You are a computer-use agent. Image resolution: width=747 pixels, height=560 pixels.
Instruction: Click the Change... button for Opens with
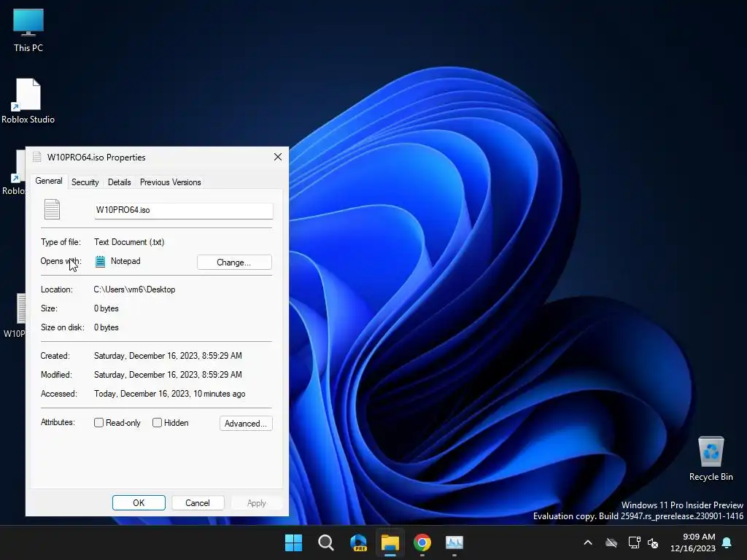tap(234, 262)
